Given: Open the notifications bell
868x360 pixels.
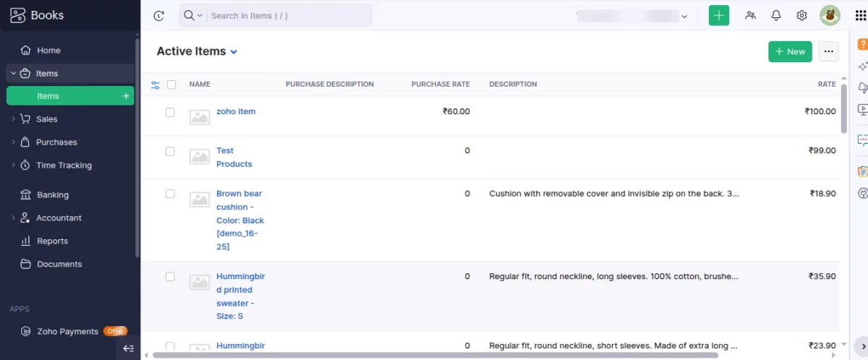Looking at the screenshot, I should click(x=776, y=15).
